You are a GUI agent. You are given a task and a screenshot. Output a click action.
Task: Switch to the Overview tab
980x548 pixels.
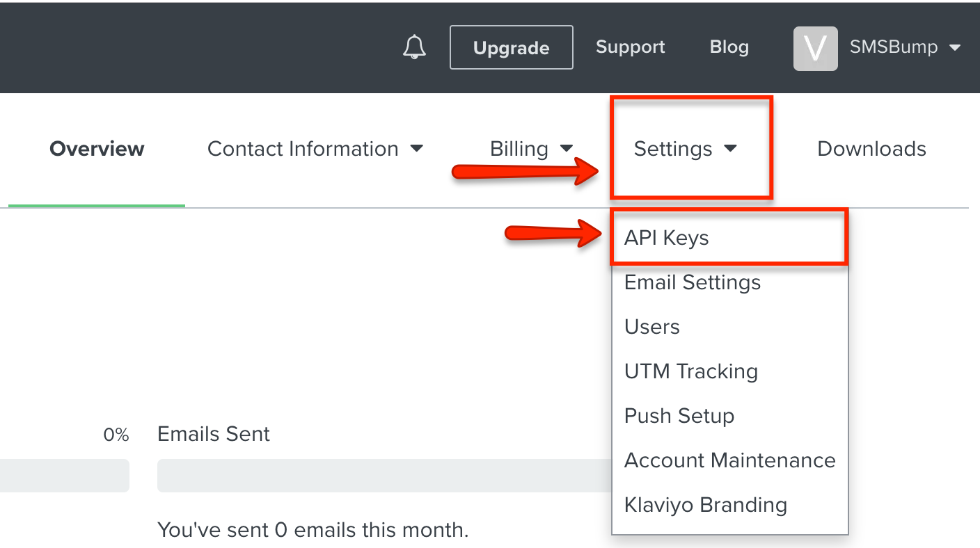click(x=97, y=149)
